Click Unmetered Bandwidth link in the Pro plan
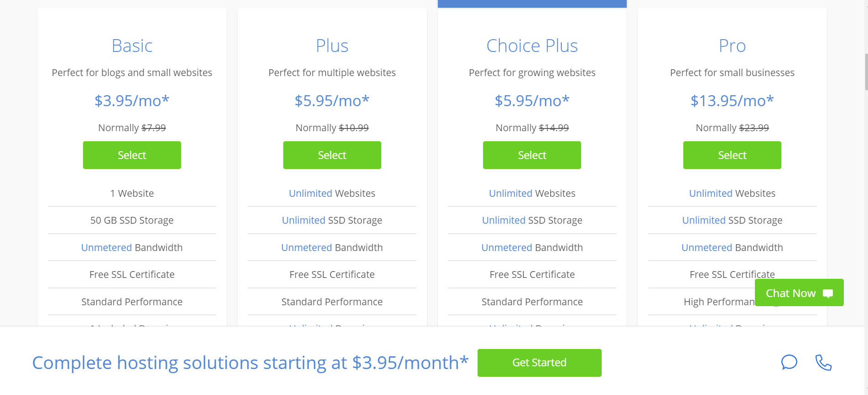Viewport: 868px width, 395px height. (x=707, y=247)
